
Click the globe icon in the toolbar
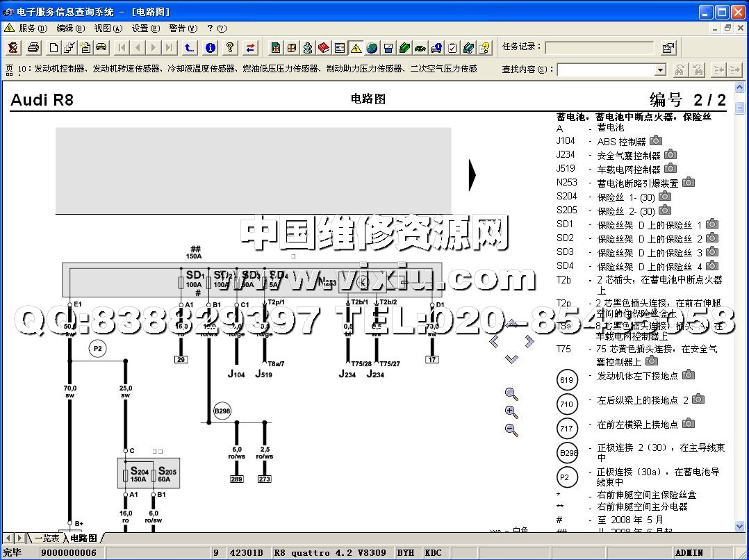coord(372,47)
